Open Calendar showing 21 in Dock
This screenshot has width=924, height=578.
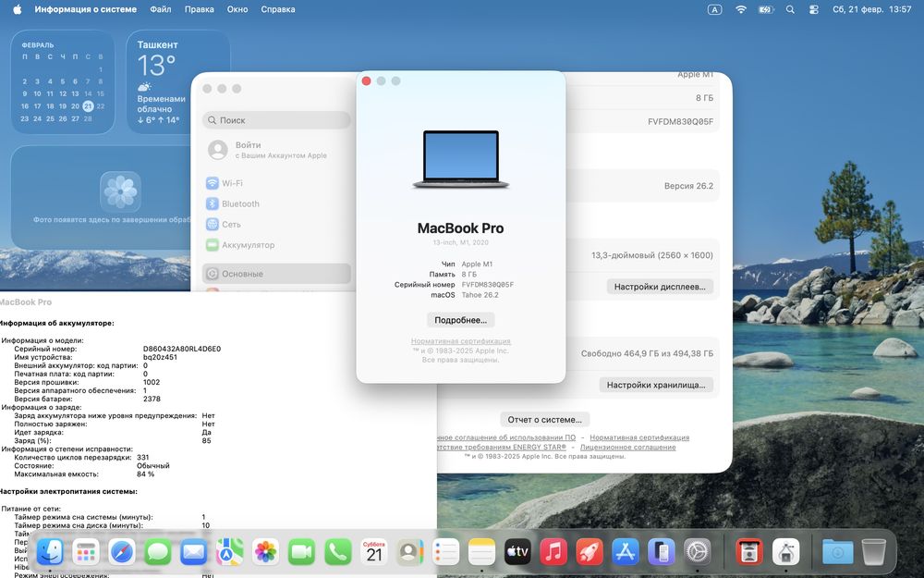click(x=373, y=552)
